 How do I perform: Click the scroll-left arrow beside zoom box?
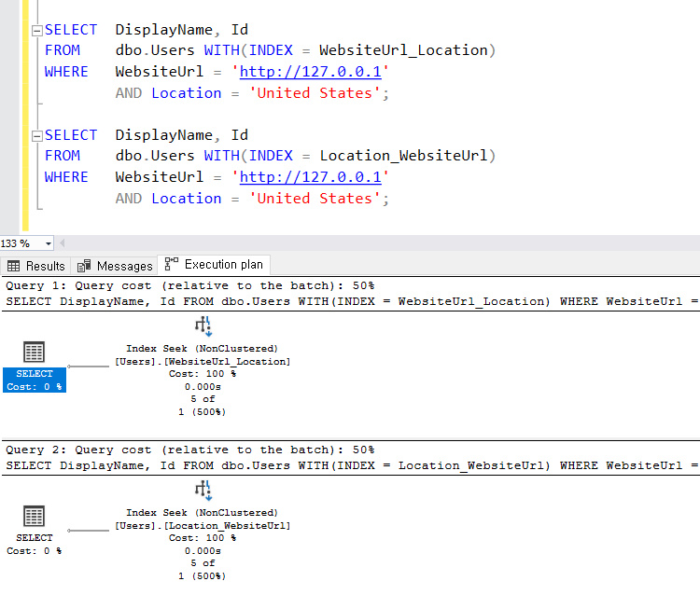pos(62,243)
